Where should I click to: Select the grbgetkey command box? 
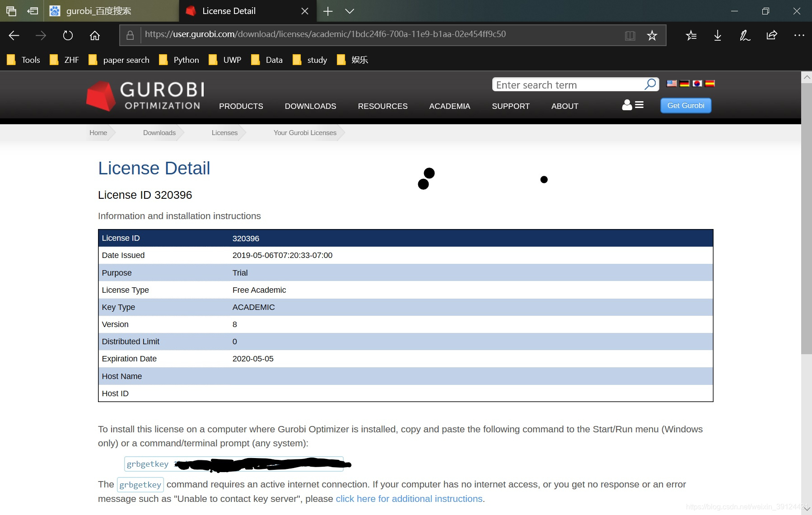(x=233, y=464)
